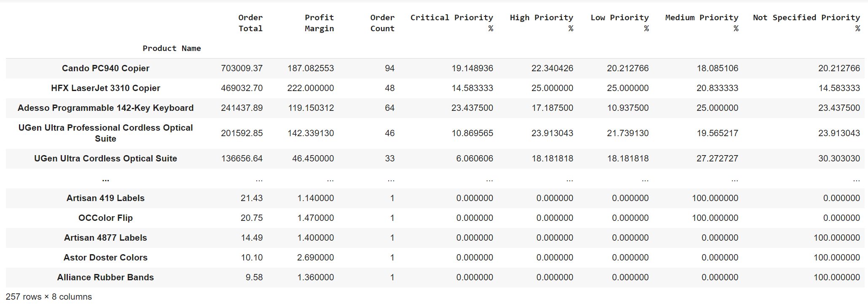Image resolution: width=868 pixels, height=306 pixels.
Task: Click the order count value 94
Action: [390, 68]
